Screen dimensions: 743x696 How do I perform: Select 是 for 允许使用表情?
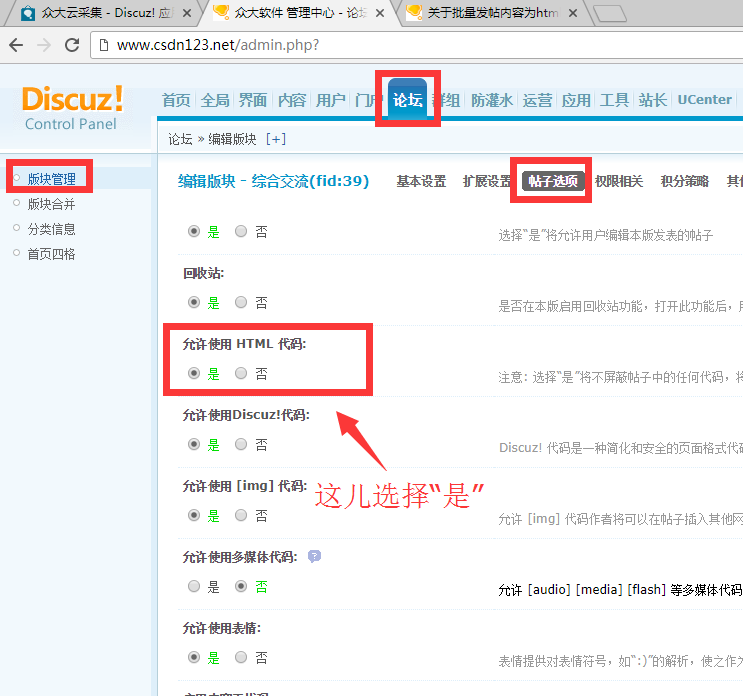(x=194, y=658)
